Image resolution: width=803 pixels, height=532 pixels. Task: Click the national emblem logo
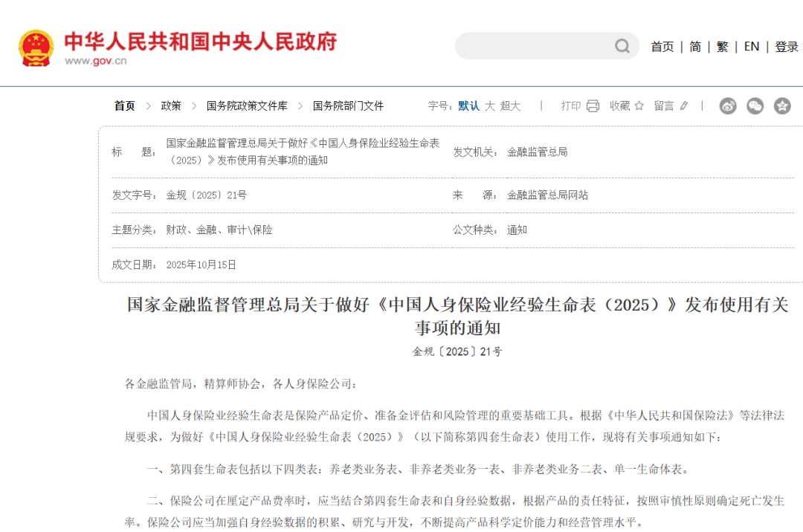point(36,46)
